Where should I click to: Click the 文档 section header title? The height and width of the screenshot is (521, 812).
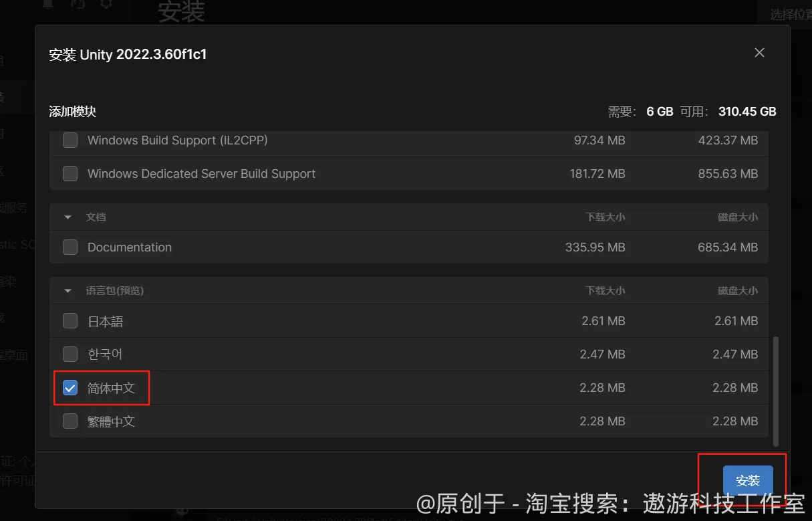(x=96, y=217)
